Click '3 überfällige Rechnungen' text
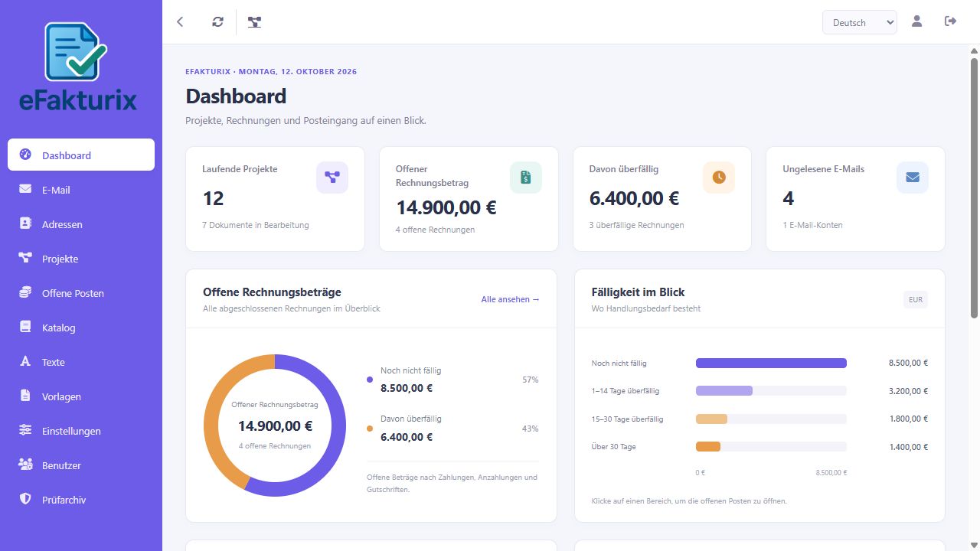Viewport: 980px width, 551px height. click(x=636, y=225)
